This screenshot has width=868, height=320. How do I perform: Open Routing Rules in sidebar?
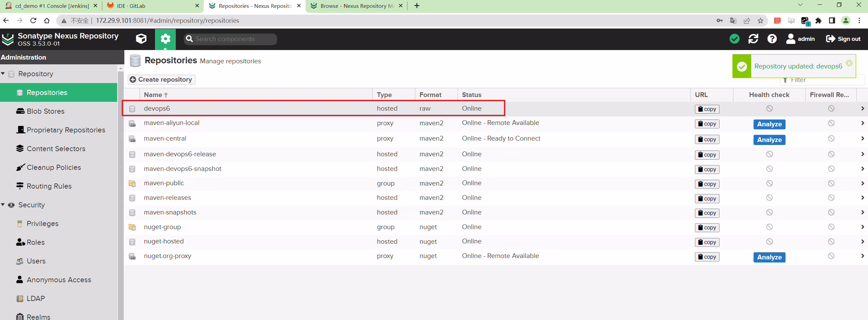pos(59,186)
